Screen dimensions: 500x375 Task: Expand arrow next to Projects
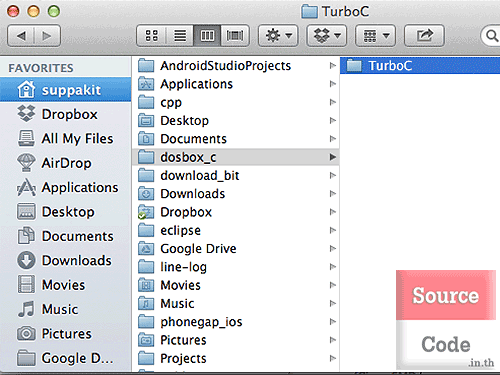(x=332, y=359)
